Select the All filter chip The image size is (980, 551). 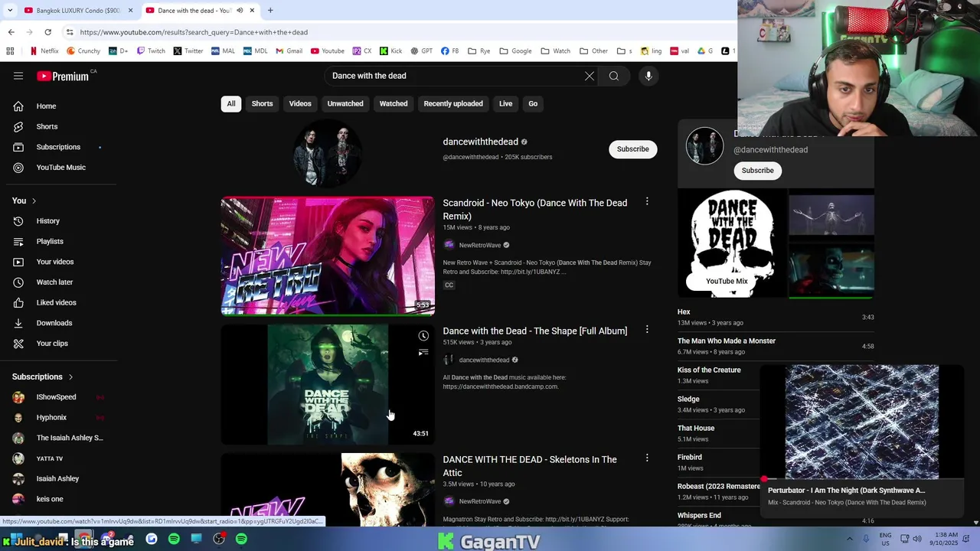coord(231,103)
